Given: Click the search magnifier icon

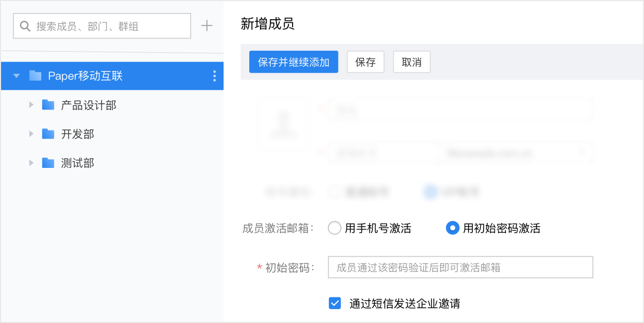Looking at the screenshot, I should (25, 25).
